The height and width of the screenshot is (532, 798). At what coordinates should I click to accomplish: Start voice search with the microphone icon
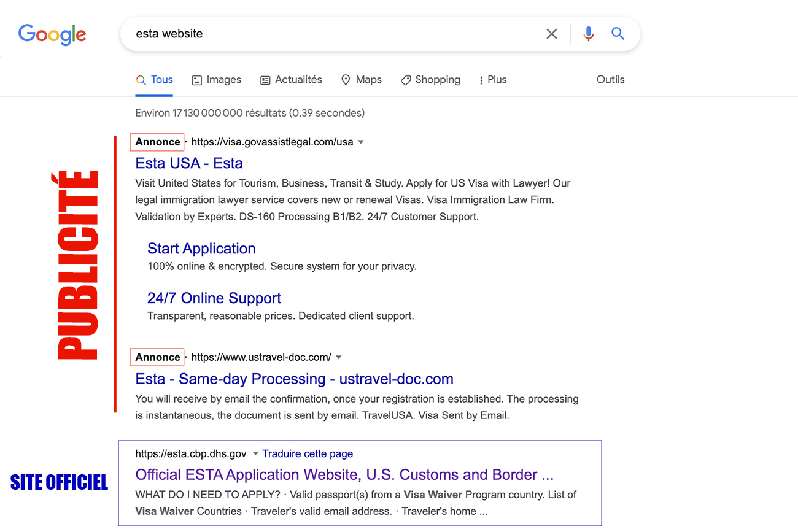click(x=588, y=34)
